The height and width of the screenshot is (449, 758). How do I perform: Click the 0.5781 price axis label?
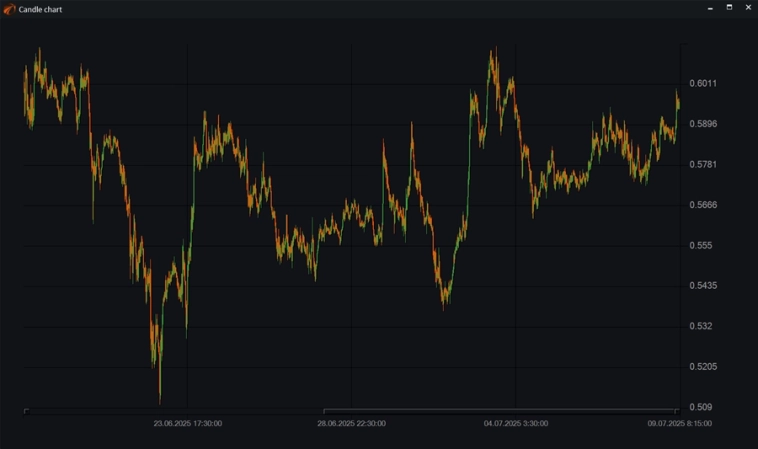coord(703,164)
